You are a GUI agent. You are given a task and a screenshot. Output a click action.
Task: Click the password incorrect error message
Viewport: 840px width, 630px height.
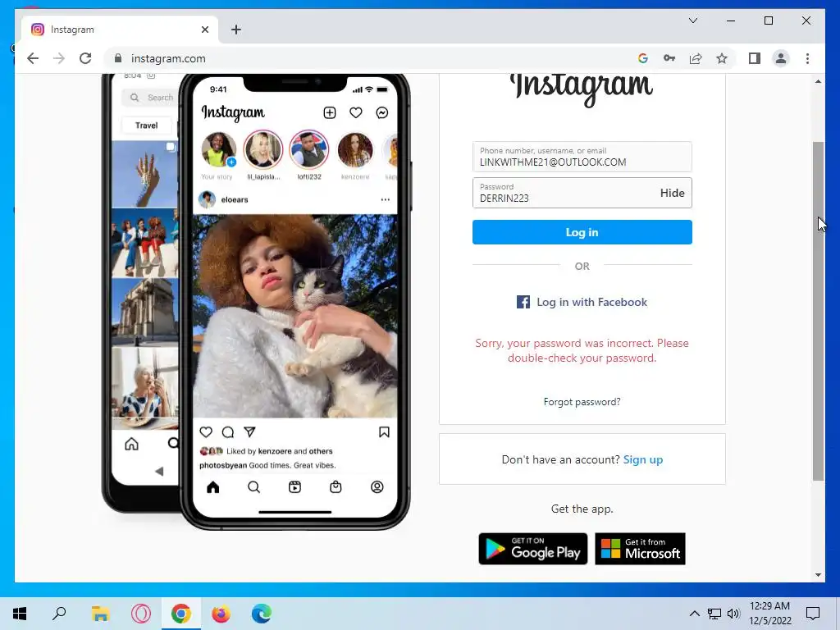(582, 350)
